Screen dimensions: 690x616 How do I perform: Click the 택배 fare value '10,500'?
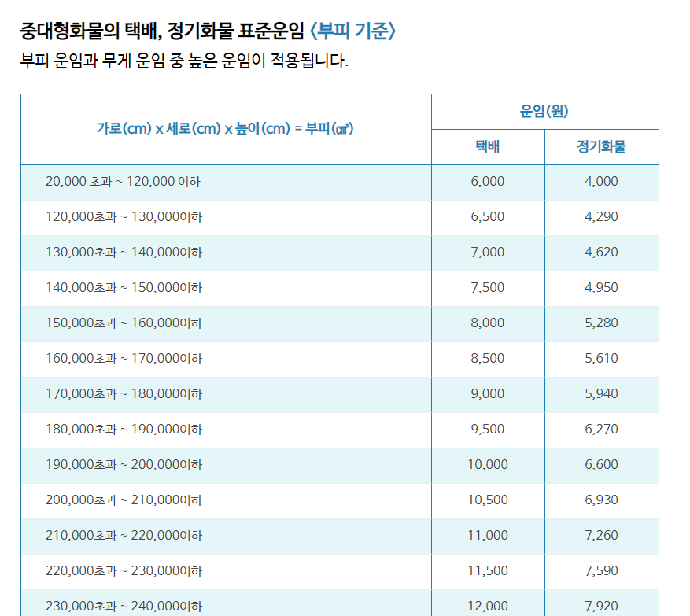pos(488,500)
